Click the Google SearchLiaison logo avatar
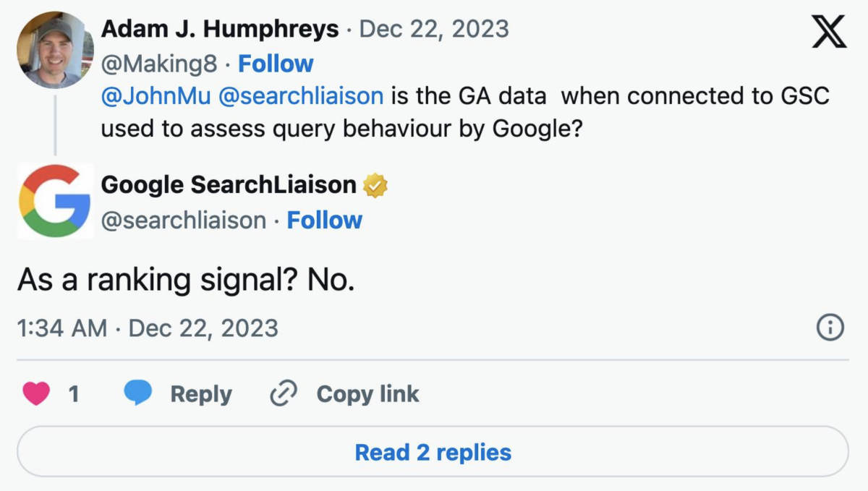Image resolution: width=868 pixels, height=491 pixels. (x=55, y=201)
